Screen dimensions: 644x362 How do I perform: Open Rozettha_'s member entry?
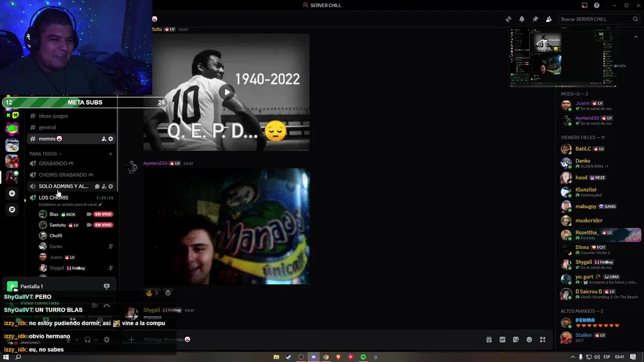click(600, 235)
